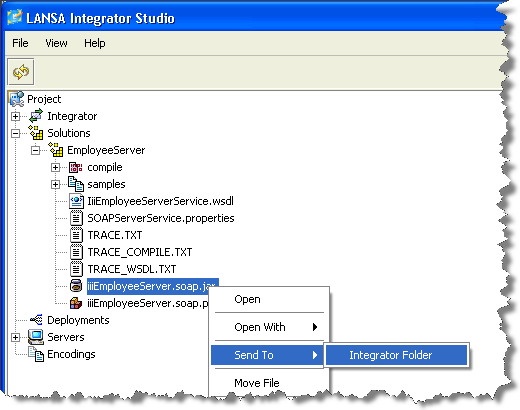Open the Open With submenu arrow
Screen dimensions: 520x410
tap(315, 327)
